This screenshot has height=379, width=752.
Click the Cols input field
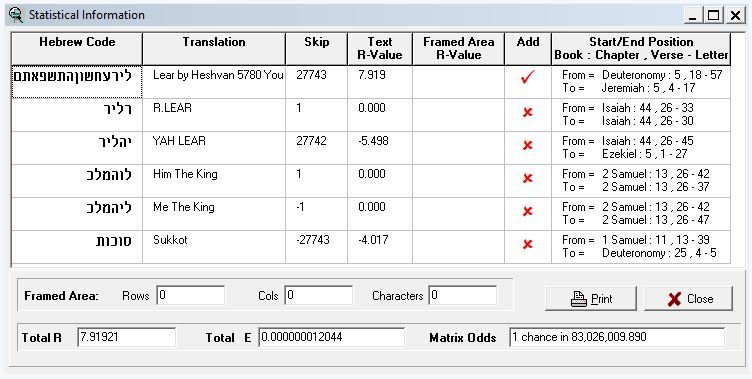[318, 295]
